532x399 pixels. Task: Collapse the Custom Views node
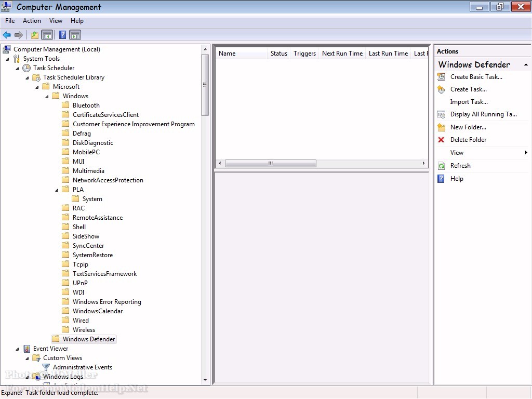(x=27, y=358)
